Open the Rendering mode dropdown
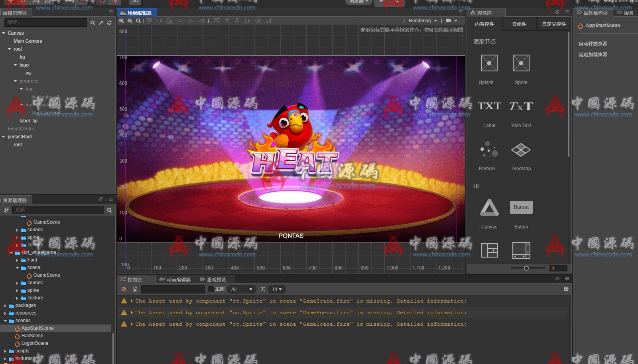638x364 pixels. (423, 21)
